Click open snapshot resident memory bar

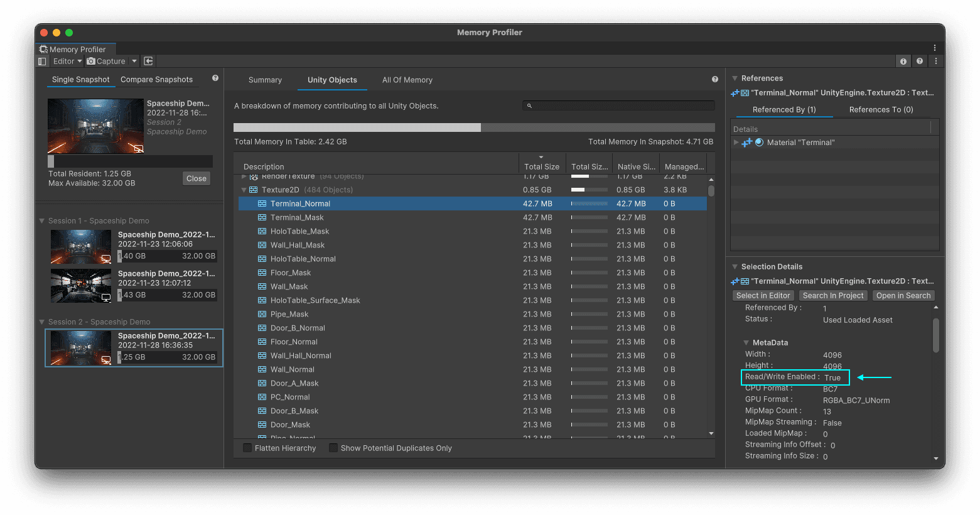130,161
